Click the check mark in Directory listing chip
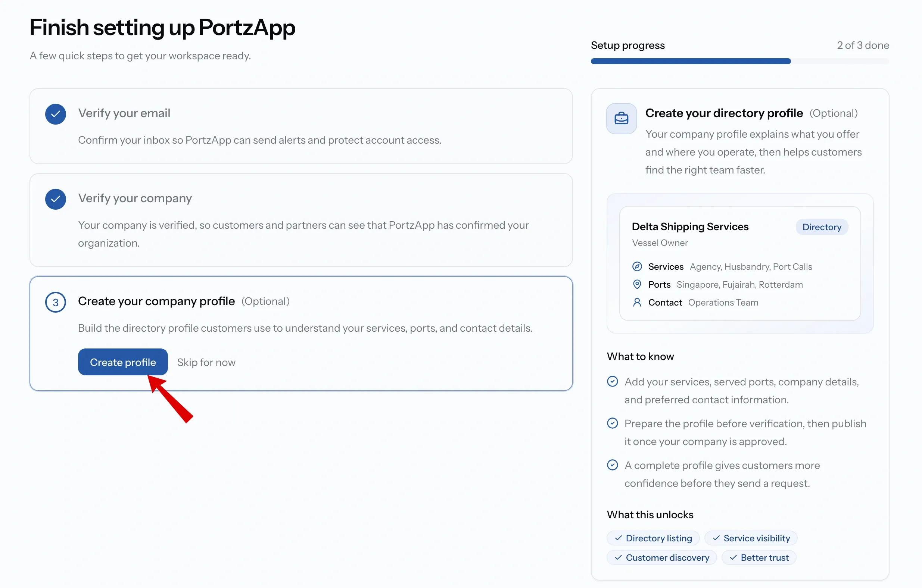This screenshot has width=922, height=588. 618,538
